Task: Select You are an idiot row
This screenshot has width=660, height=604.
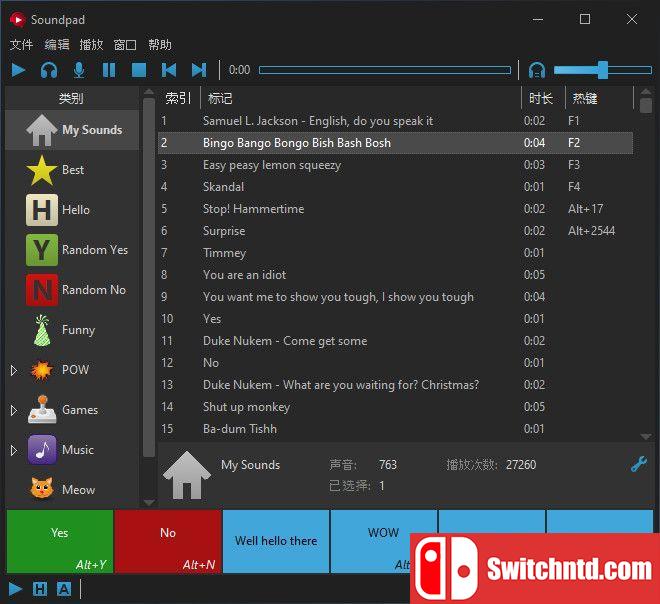Action: (x=396, y=275)
